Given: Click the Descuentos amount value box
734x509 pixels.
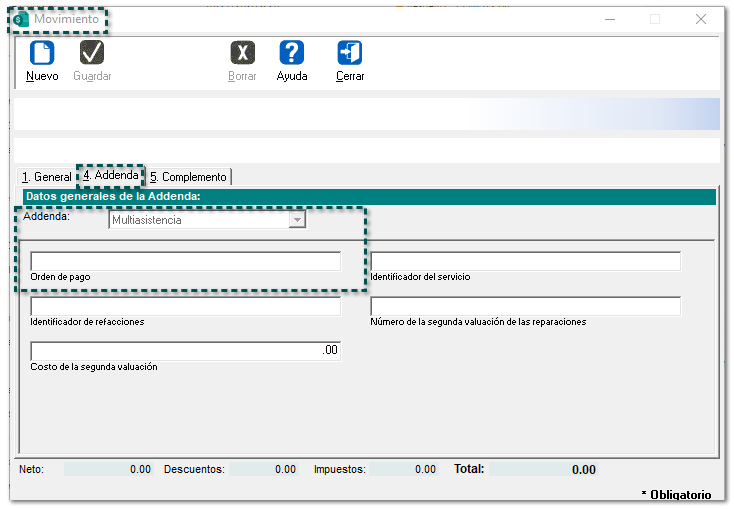Looking at the screenshot, I should (263, 469).
